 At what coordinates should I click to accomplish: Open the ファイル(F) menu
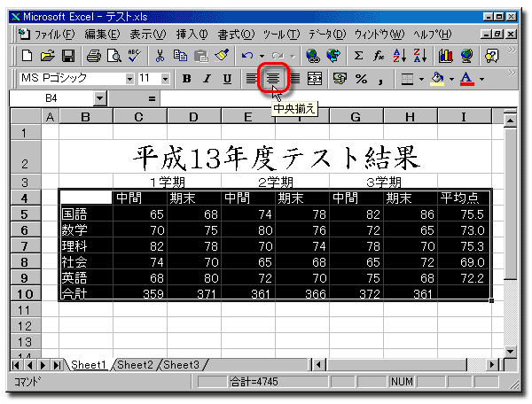55,35
